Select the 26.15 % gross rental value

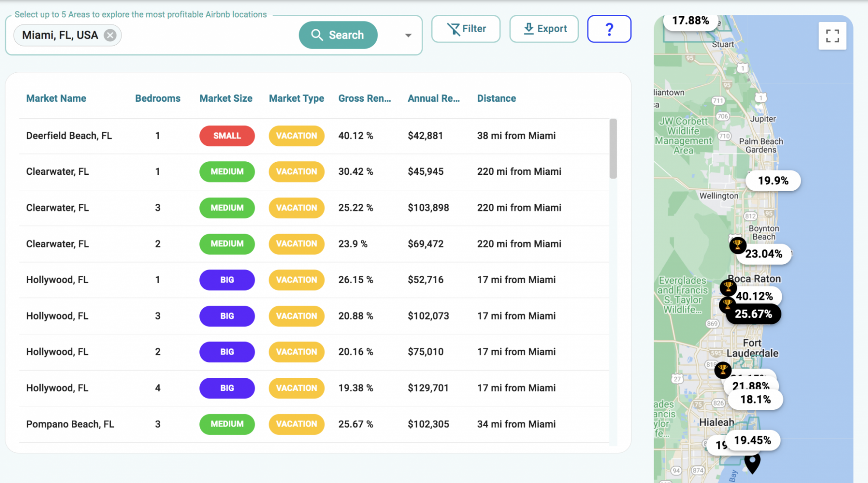click(x=356, y=280)
